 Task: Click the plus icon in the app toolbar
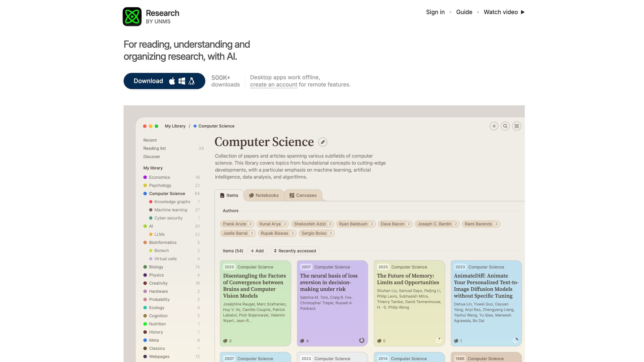point(494,126)
